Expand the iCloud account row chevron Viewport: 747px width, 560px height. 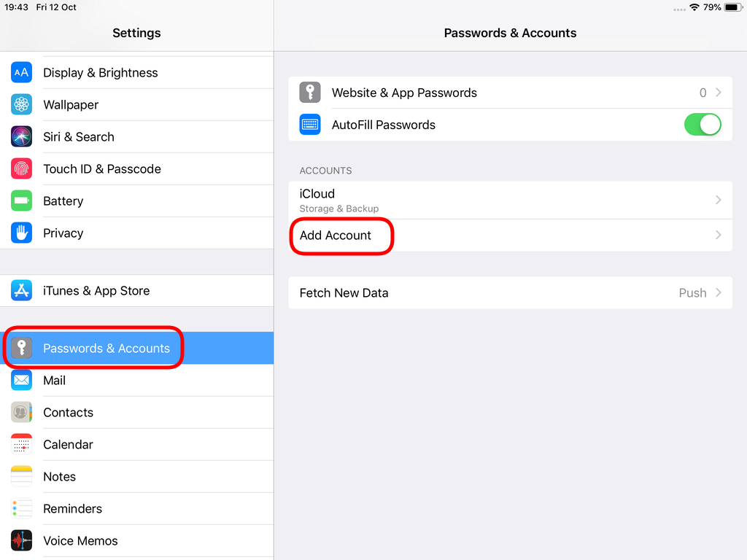[718, 200]
